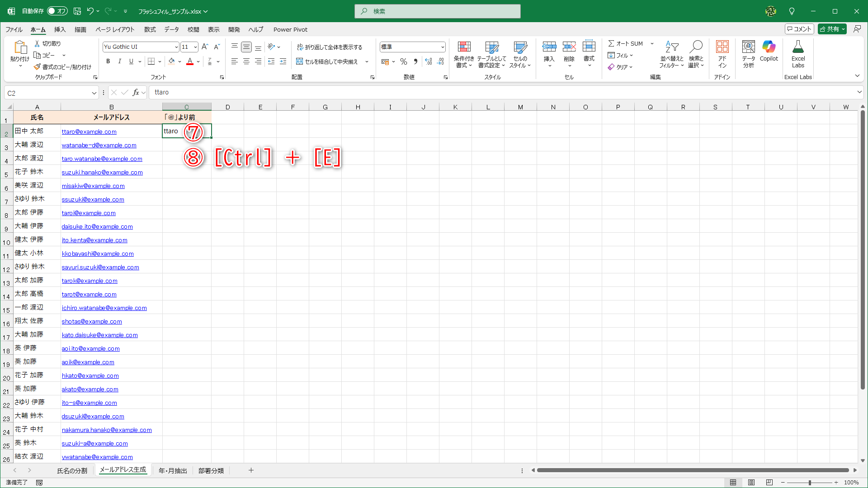868x488 pixels.
Task: Click the 貼り付け icon in the clipboard group
Action: tap(20, 47)
